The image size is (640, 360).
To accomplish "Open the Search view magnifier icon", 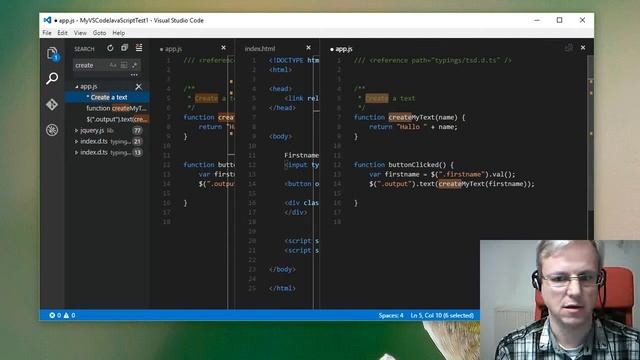I will click(52, 78).
